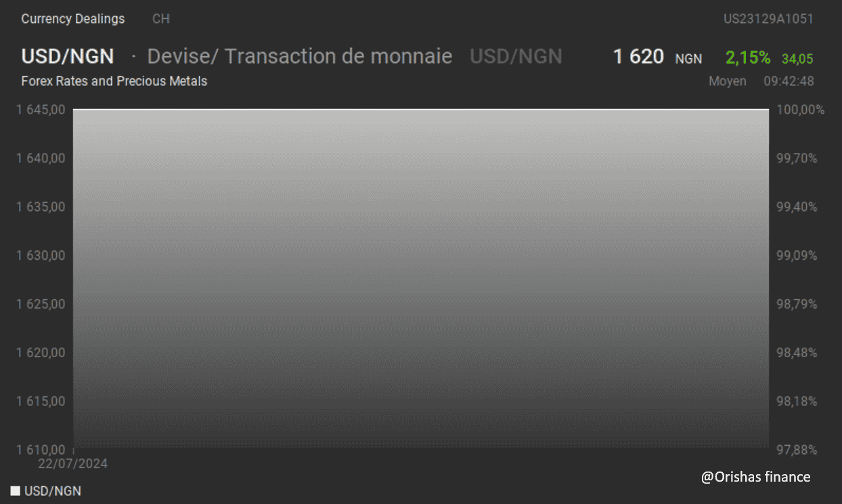Click the grey USD/NGN symbol label
The width and height of the screenshot is (842, 504).
pos(516,56)
